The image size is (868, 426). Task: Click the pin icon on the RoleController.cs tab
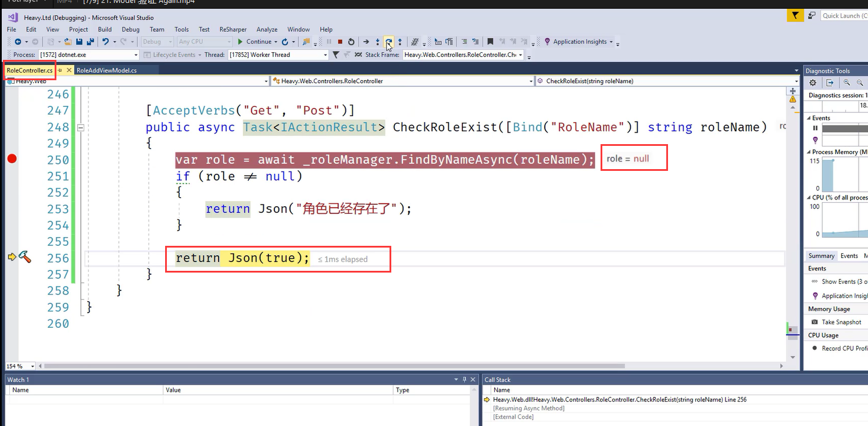59,70
